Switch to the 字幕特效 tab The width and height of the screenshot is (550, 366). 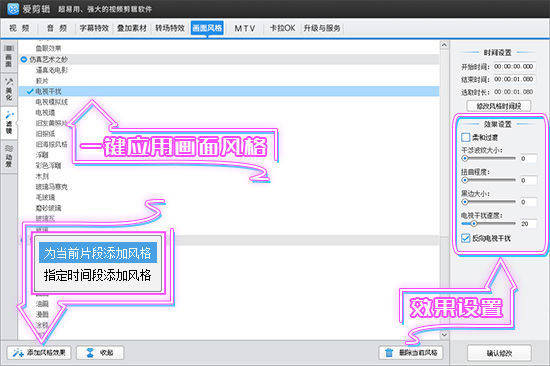pyautogui.click(x=94, y=28)
